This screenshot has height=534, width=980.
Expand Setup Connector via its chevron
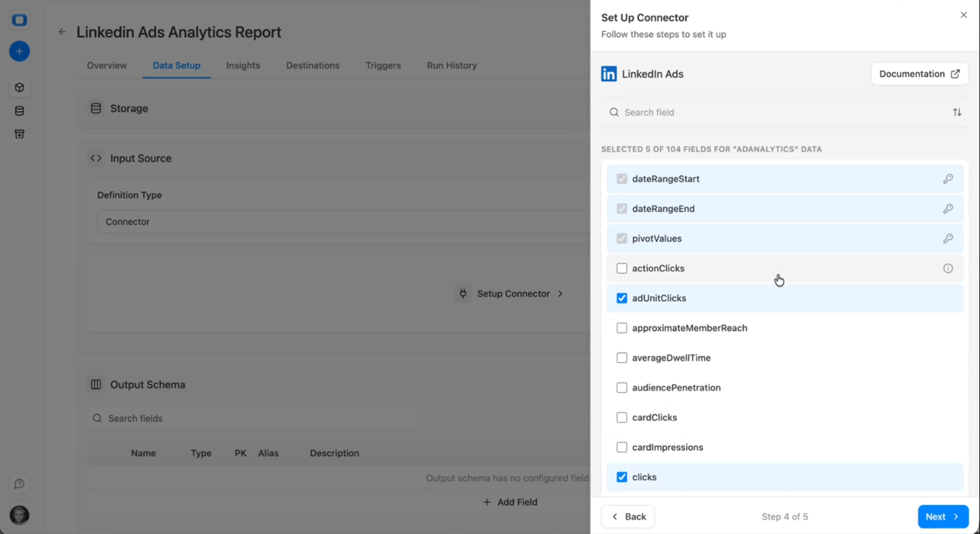(x=560, y=294)
